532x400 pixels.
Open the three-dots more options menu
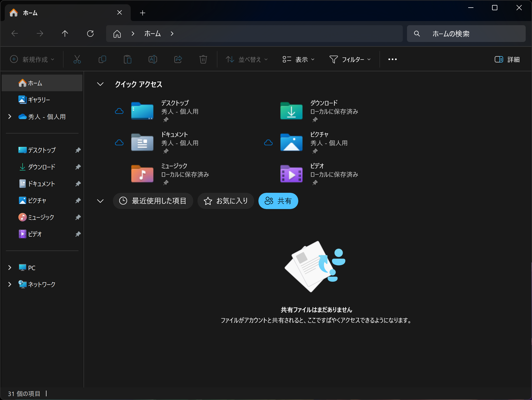392,60
